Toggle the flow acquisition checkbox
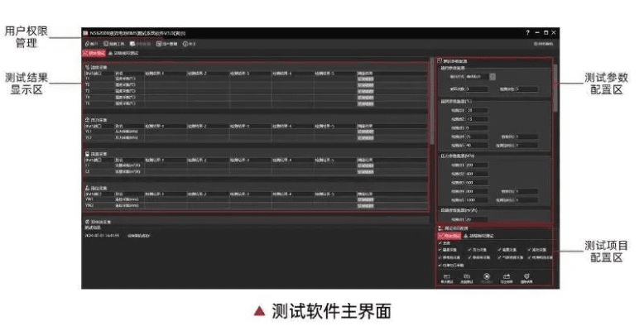Image resolution: width=644 pixels, height=331 pixels. (x=500, y=250)
